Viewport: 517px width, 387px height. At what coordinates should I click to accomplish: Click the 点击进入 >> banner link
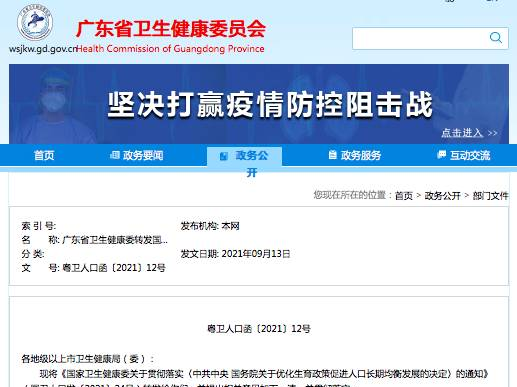tap(469, 133)
